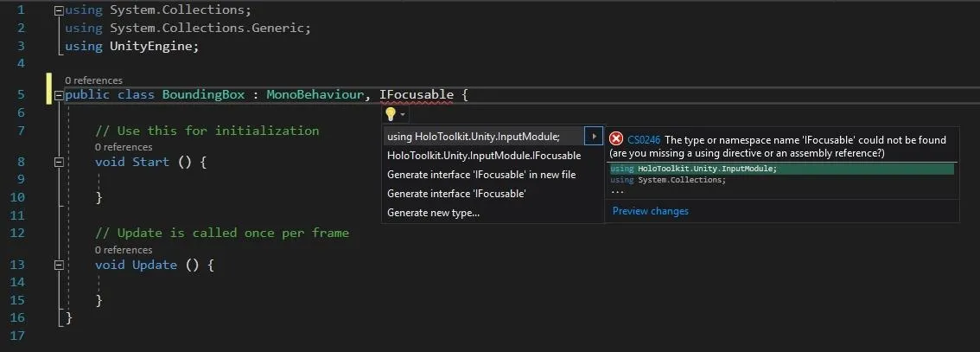The width and height of the screenshot is (980, 352).
Task: Choose Generate interface 'IFocusable' option
Action: (x=456, y=194)
